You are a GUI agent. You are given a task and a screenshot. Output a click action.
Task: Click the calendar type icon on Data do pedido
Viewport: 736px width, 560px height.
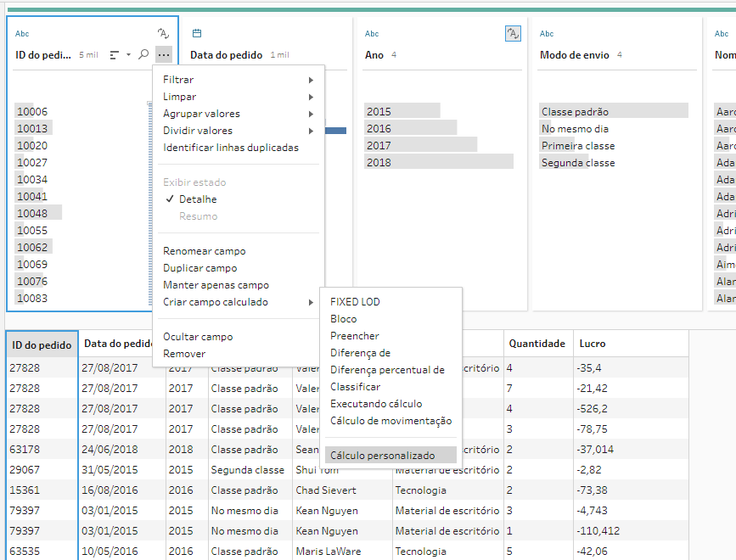[196, 34]
